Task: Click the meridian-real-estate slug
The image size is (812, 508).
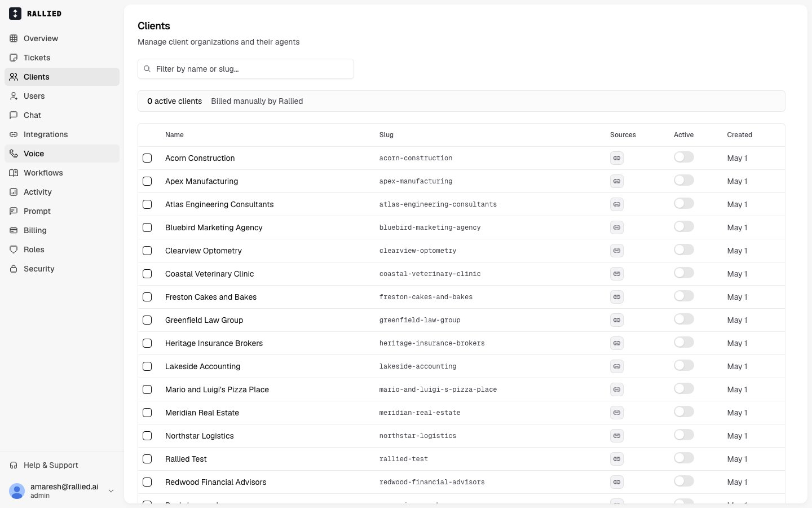Action: click(420, 413)
